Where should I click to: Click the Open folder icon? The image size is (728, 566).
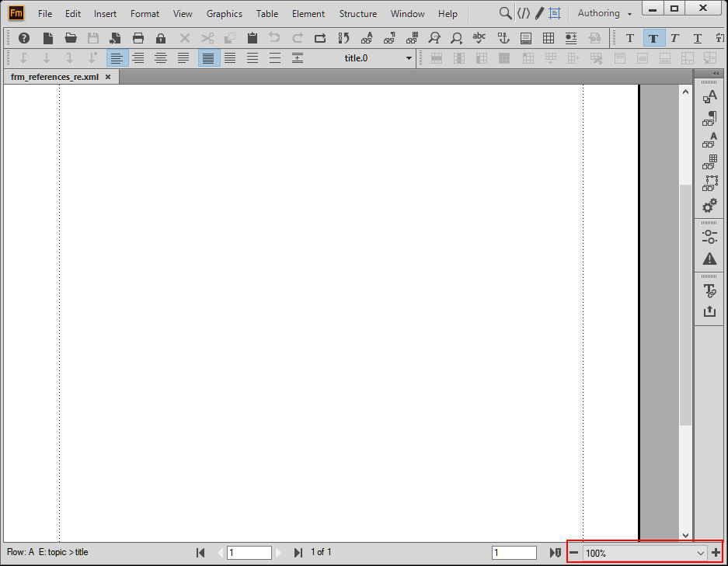[x=71, y=38]
